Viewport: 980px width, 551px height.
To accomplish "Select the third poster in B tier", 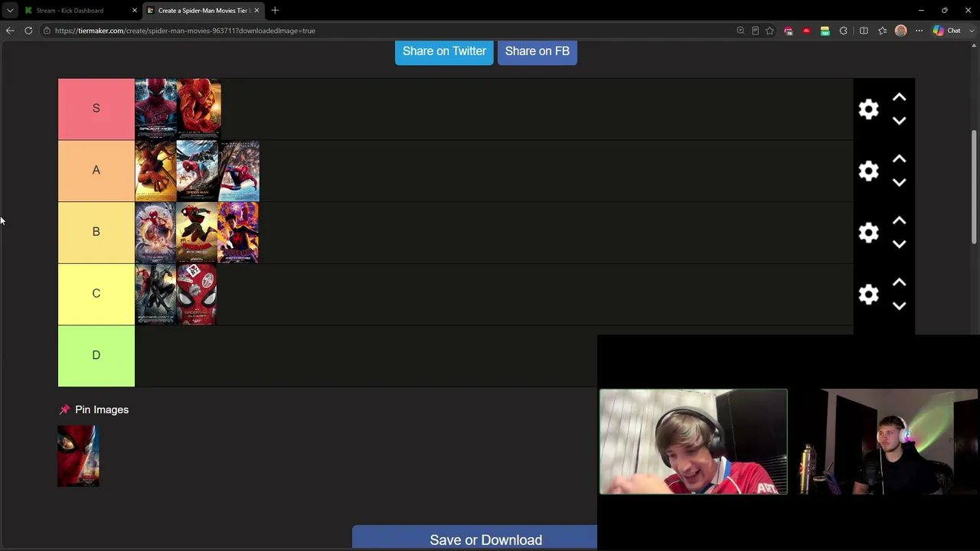I will coord(238,233).
